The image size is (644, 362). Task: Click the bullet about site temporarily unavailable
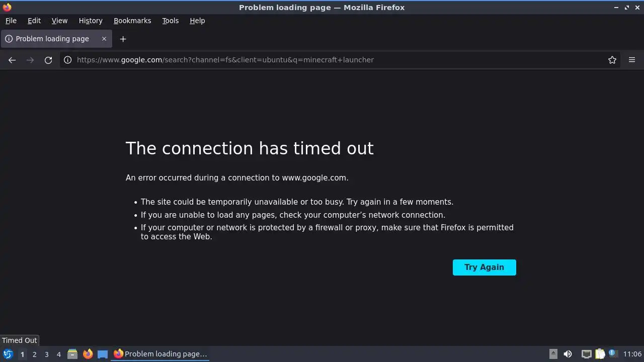coord(297,202)
